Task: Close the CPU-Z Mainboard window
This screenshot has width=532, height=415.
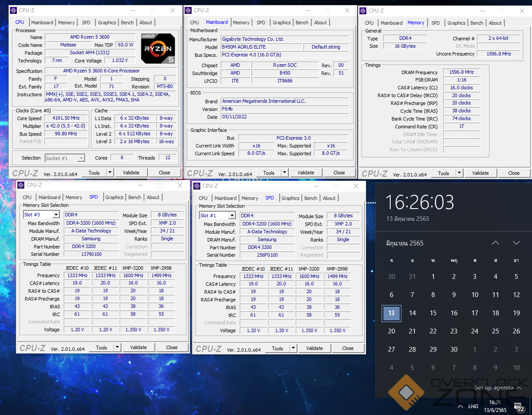Action: pyautogui.click(x=347, y=10)
